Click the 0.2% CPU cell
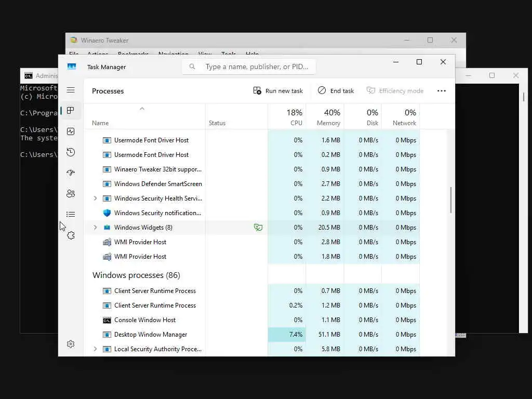 tap(287, 305)
